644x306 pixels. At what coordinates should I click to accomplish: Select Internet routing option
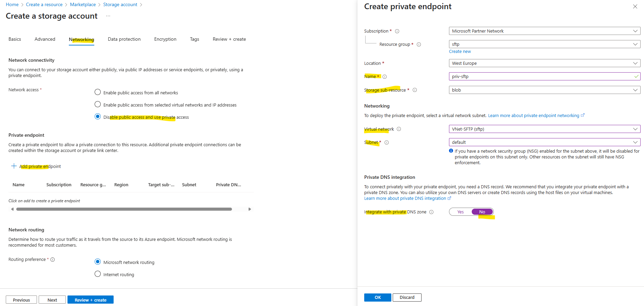coord(98,274)
